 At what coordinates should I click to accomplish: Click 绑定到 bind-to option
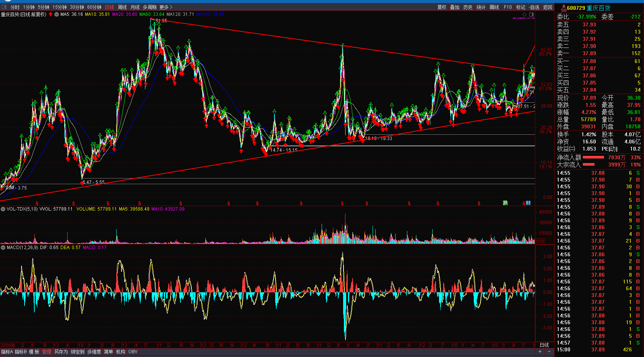tap(78, 352)
